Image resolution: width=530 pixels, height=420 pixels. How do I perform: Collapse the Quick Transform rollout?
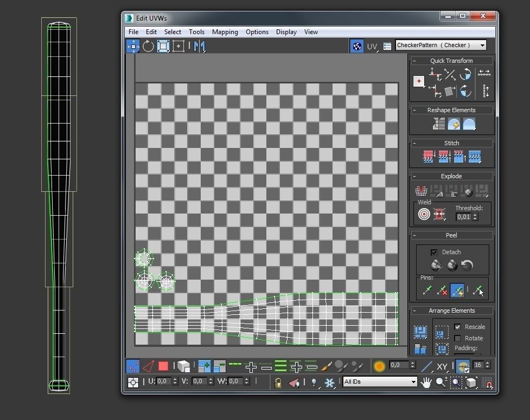[x=414, y=61]
